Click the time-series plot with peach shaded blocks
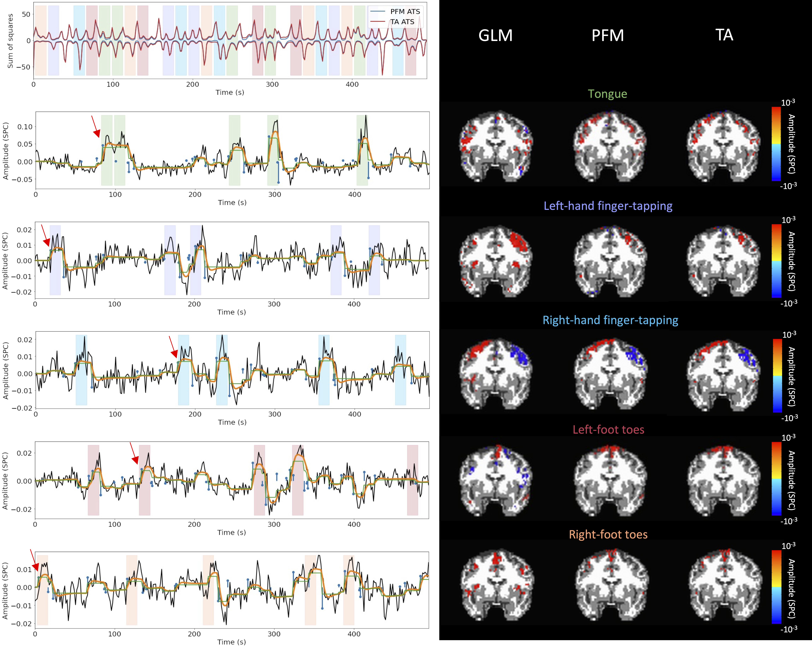 232,590
